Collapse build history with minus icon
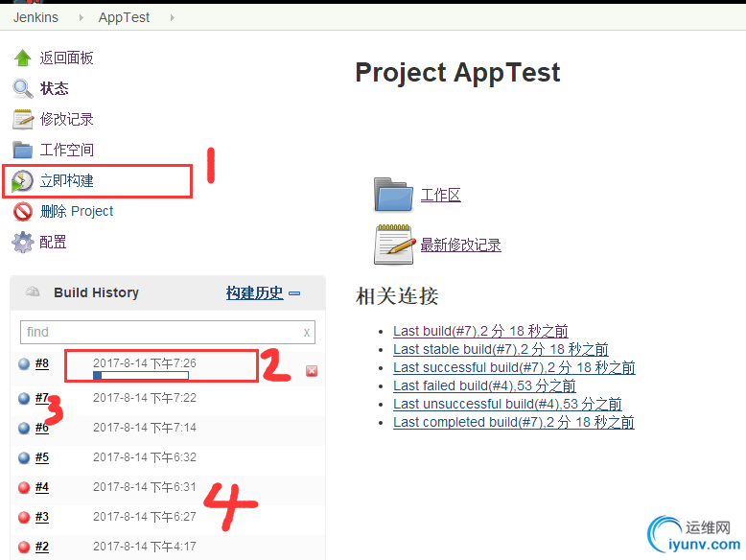Screen dimensions: 746x560 tap(294, 293)
